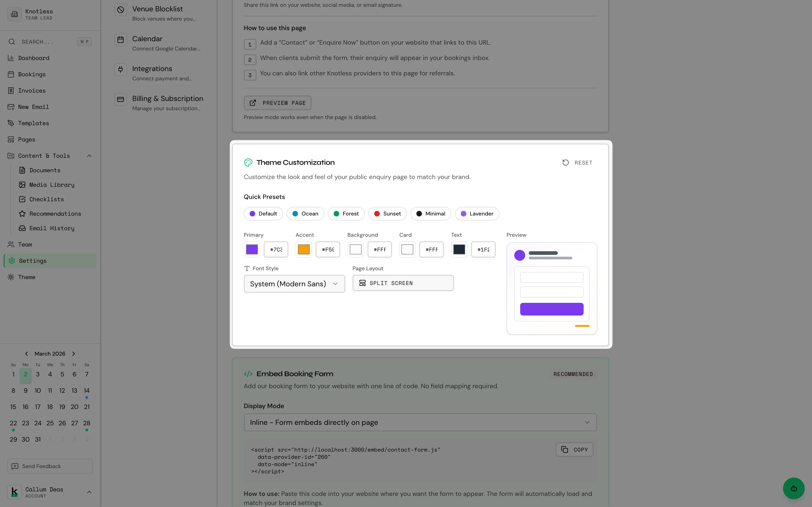Image resolution: width=812 pixels, height=507 pixels.
Task: Open New Email from the sidebar
Action: click(34, 107)
